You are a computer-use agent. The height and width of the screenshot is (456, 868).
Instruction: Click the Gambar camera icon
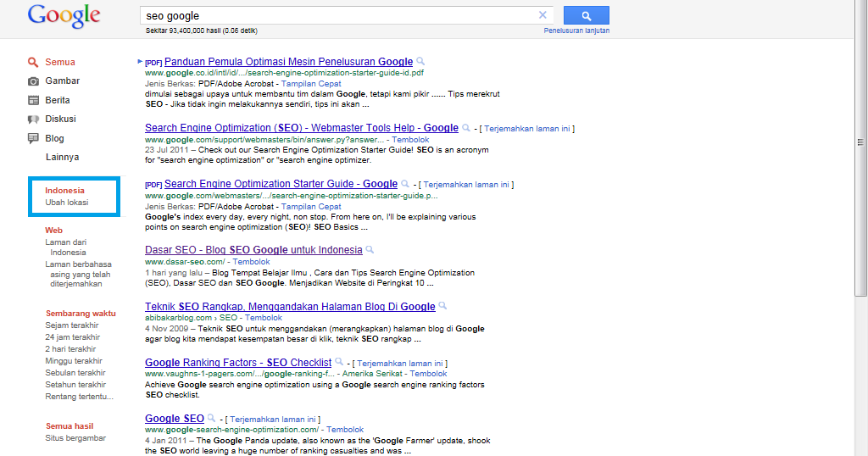(x=33, y=81)
